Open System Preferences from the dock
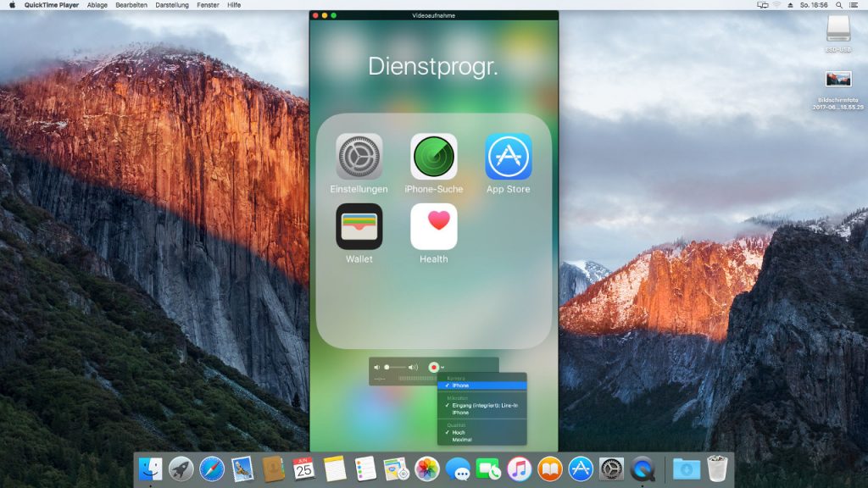The height and width of the screenshot is (488, 868). tap(612, 469)
